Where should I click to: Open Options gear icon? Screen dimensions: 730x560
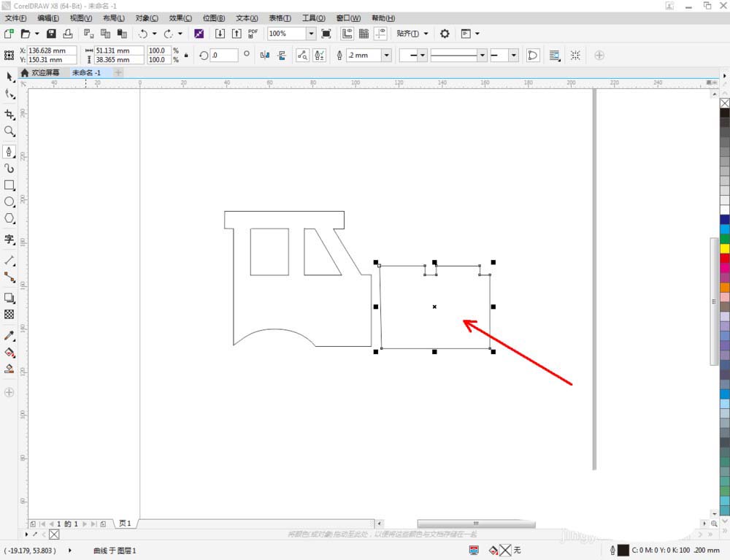pos(445,34)
